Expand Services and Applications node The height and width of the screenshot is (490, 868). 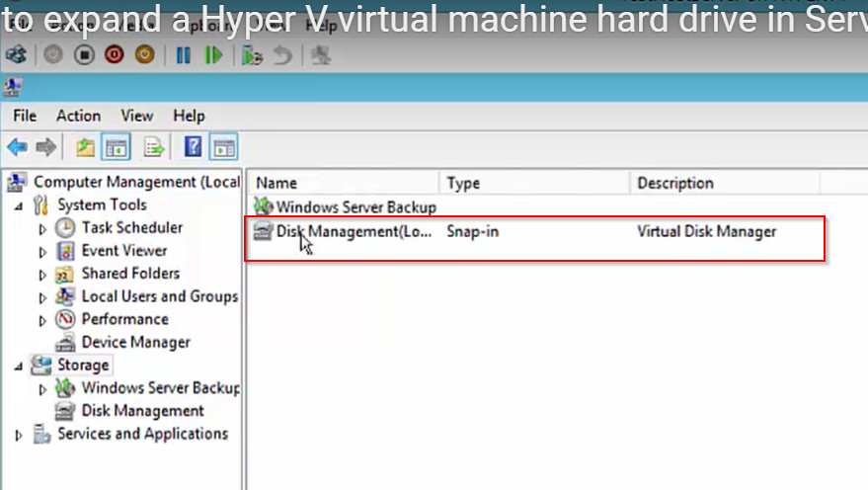18,436
